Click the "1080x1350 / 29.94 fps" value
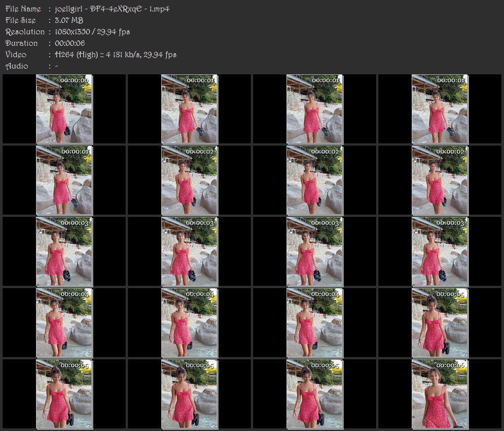This screenshot has height=431, width=504. 92,32
